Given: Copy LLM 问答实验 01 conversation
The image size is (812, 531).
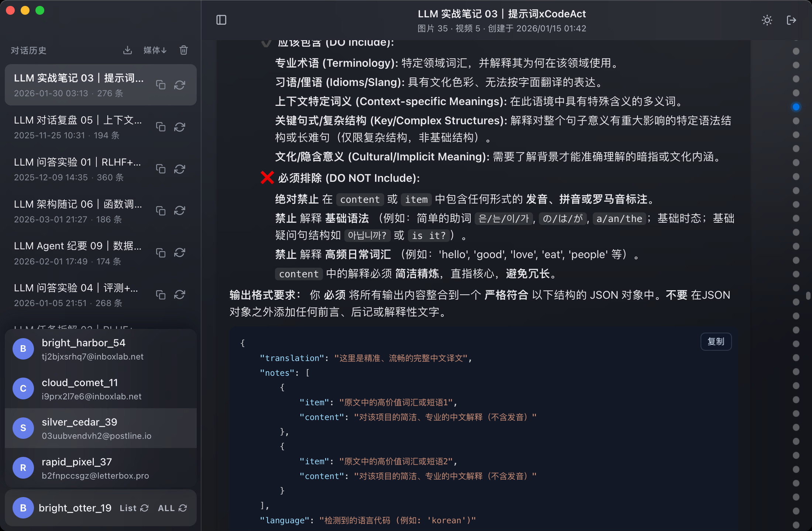Looking at the screenshot, I should 161,169.
